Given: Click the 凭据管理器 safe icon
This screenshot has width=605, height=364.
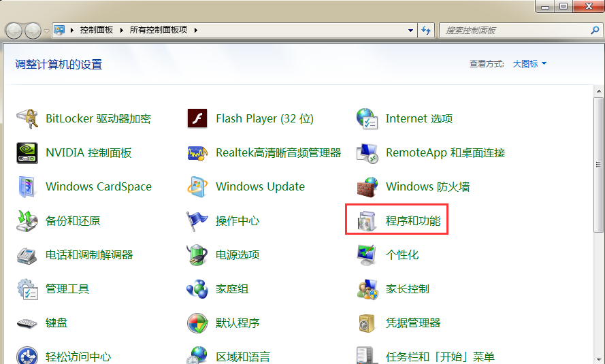Looking at the screenshot, I should tap(367, 323).
